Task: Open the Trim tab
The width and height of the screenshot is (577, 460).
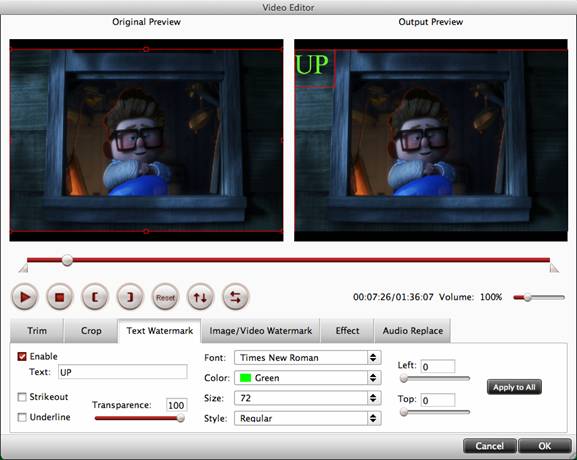Action: pos(37,331)
